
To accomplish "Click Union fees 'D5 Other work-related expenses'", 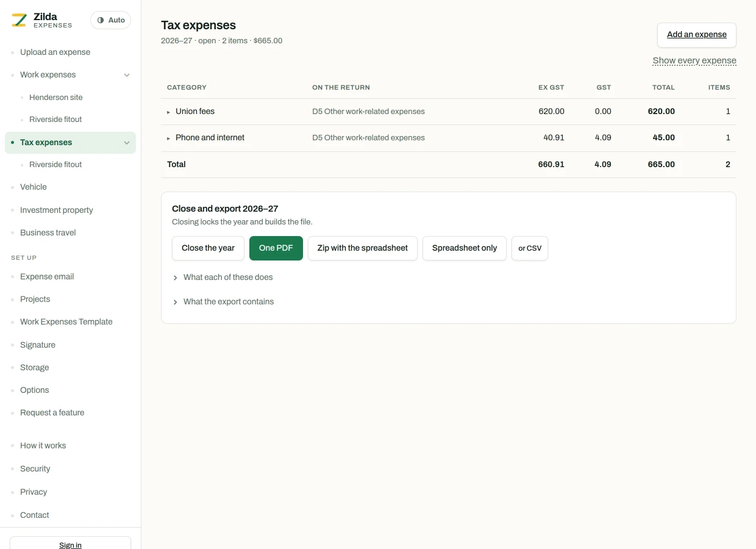I will 368,112.
